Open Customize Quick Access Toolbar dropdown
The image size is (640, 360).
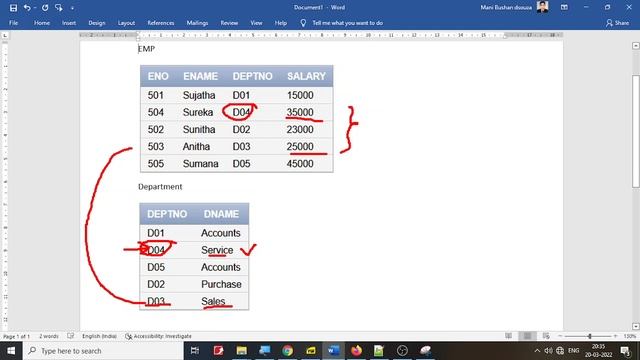point(72,8)
